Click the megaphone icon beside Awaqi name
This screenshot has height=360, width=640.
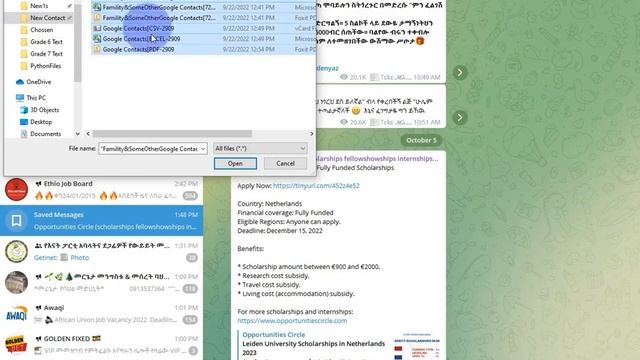click(x=38, y=308)
